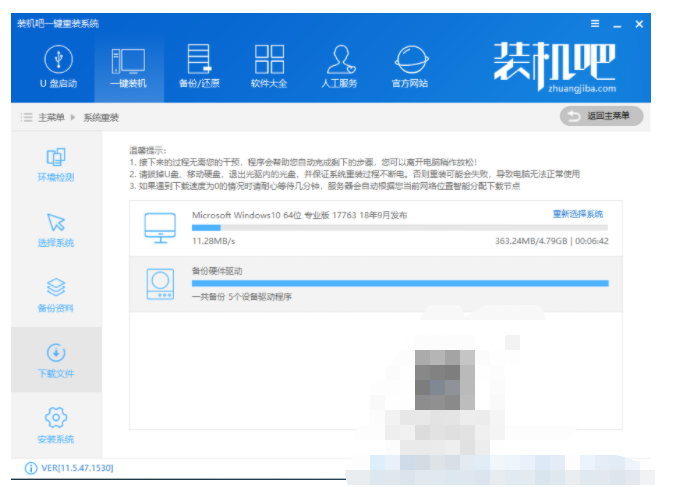This screenshot has width=686, height=487.
Task: Visit the 官方网站 official website icon
Action: coord(410,64)
